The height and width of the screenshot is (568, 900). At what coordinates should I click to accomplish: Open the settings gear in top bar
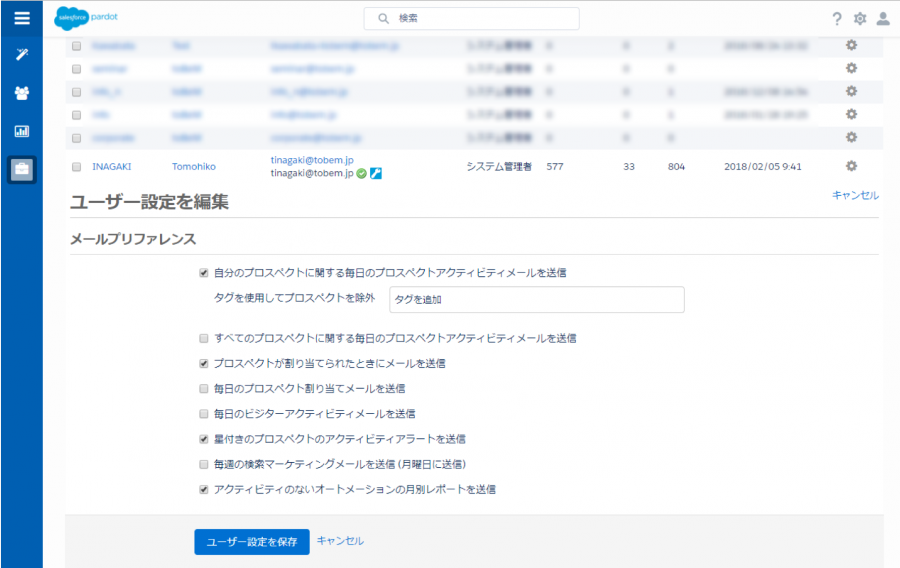[860, 19]
